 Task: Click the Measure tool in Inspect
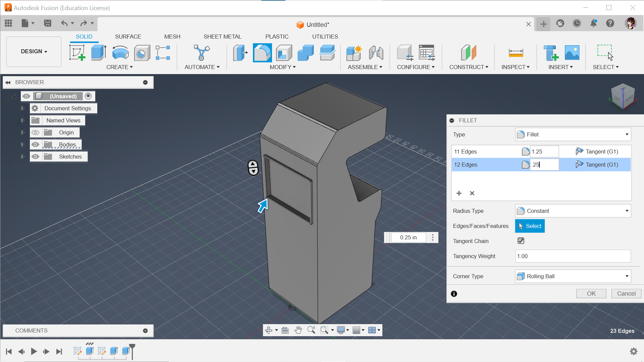pos(515,52)
